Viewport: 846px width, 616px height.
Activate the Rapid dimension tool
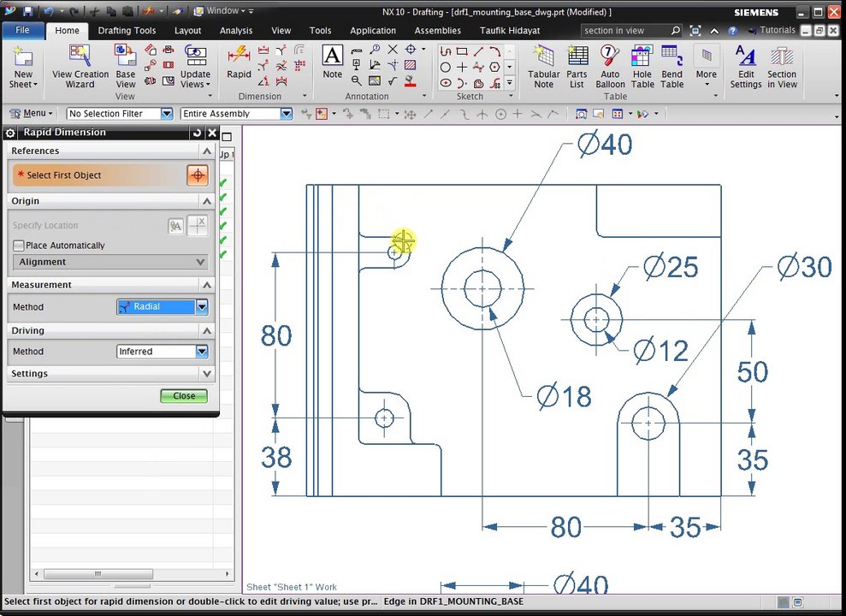point(239,62)
